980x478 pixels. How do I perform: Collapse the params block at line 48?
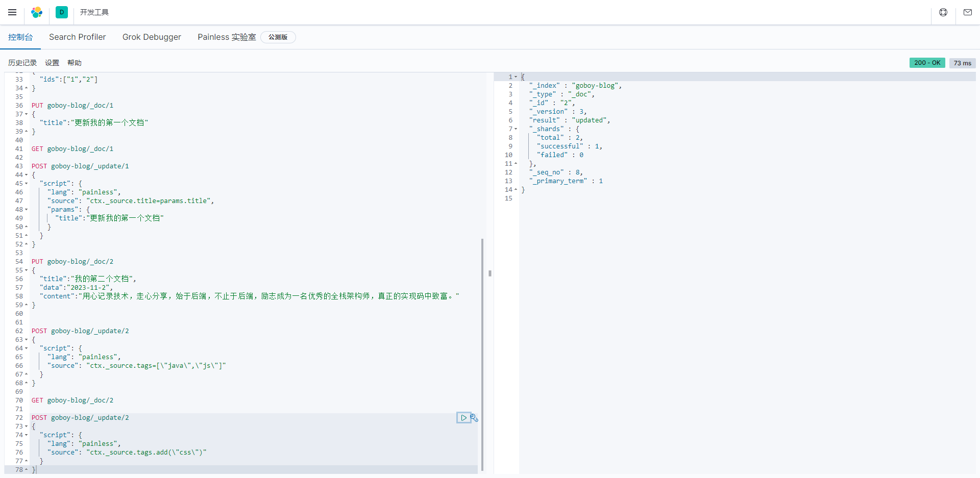click(x=27, y=210)
